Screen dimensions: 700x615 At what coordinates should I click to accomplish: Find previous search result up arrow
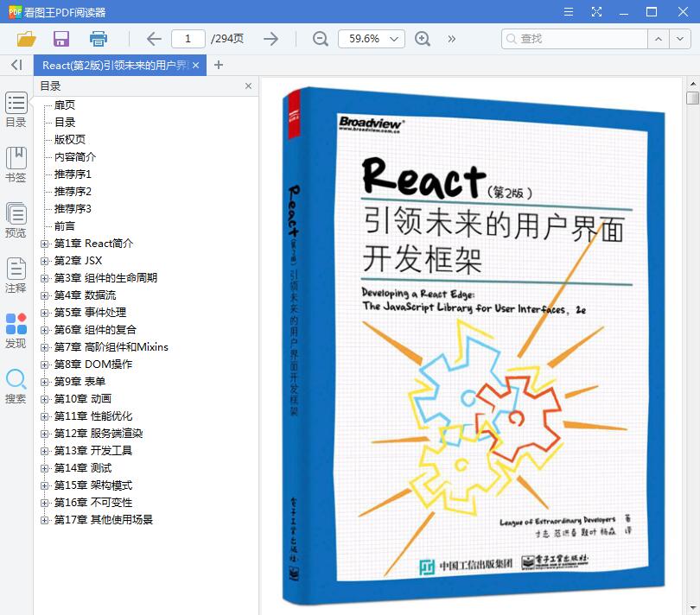[659, 39]
